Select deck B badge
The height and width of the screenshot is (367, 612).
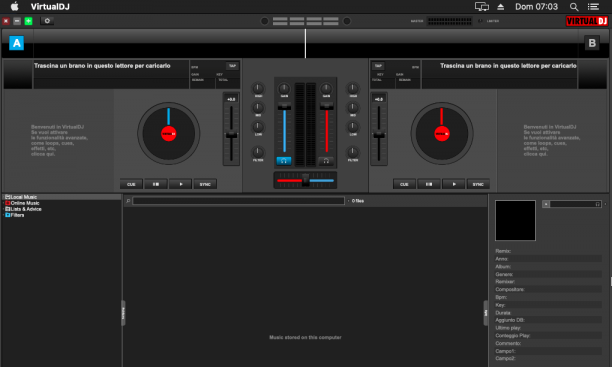point(592,43)
